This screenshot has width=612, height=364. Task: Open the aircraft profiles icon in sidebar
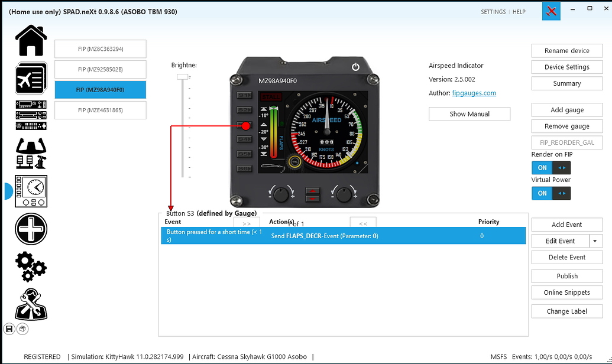click(31, 78)
